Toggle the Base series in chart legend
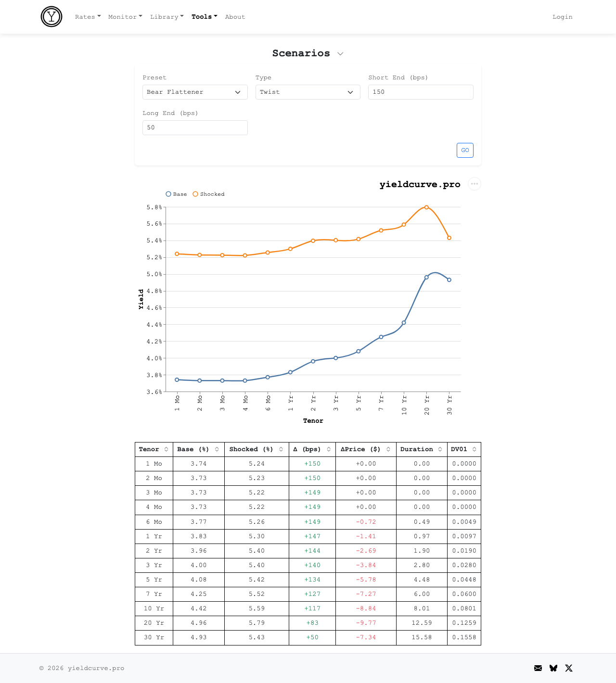 (176, 194)
